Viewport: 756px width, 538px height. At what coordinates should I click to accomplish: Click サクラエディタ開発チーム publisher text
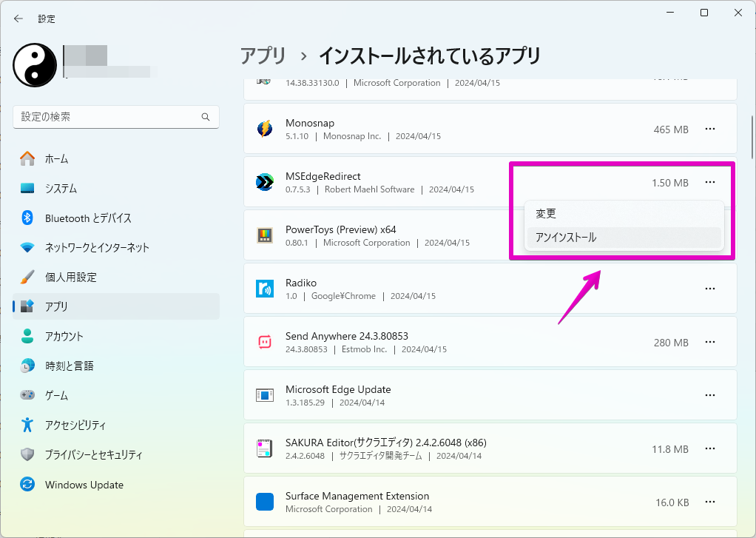(x=380, y=456)
